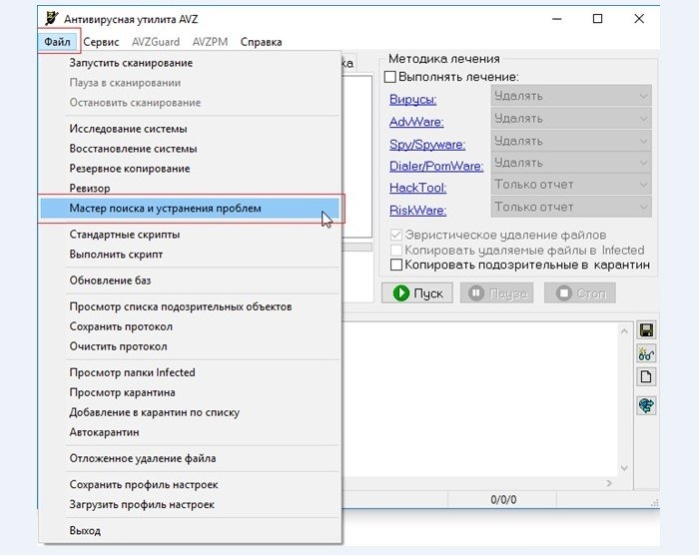The height and width of the screenshot is (555, 699).
Task: Toggle Эвристическое удаление файлов checkbox
Action: tap(396, 234)
